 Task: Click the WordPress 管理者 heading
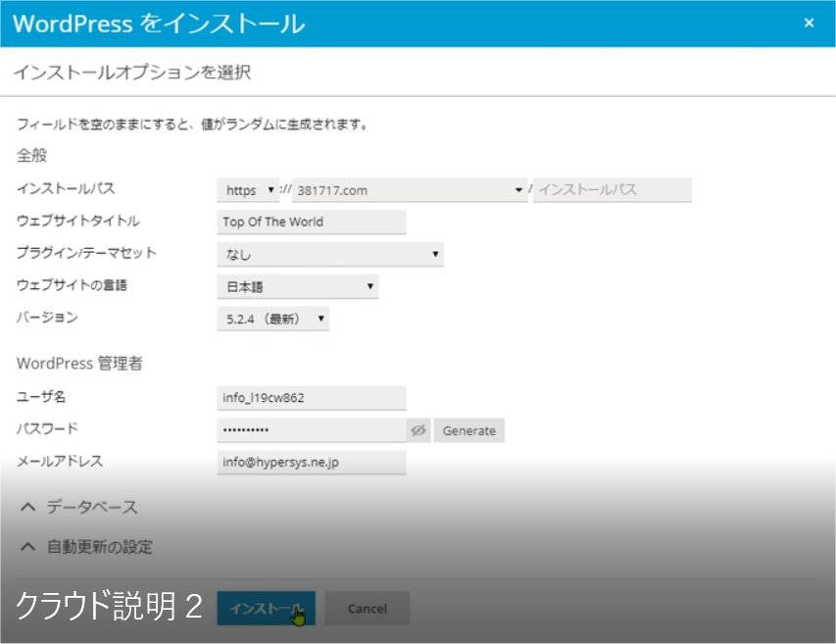point(79,363)
